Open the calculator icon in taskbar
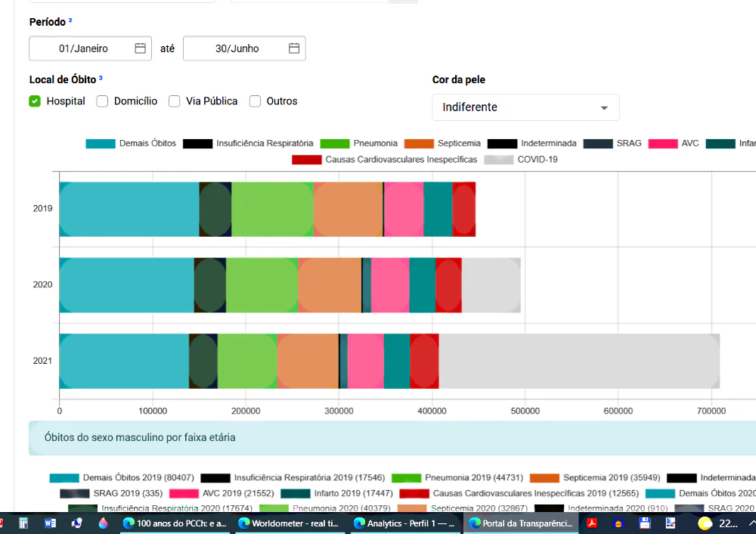Screen dimensions: 756x534 [x=23, y=523]
